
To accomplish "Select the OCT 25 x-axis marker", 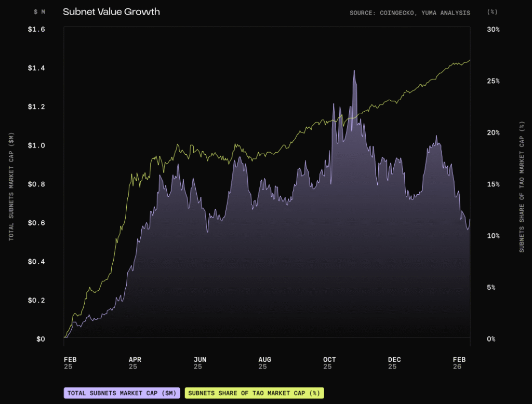I will [x=329, y=362].
